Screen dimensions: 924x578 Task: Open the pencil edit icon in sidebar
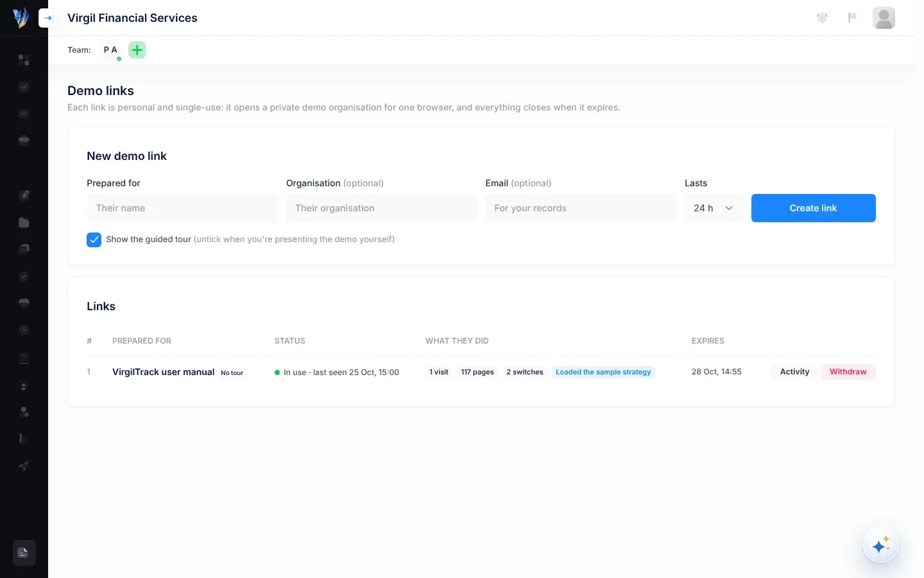[x=24, y=195]
